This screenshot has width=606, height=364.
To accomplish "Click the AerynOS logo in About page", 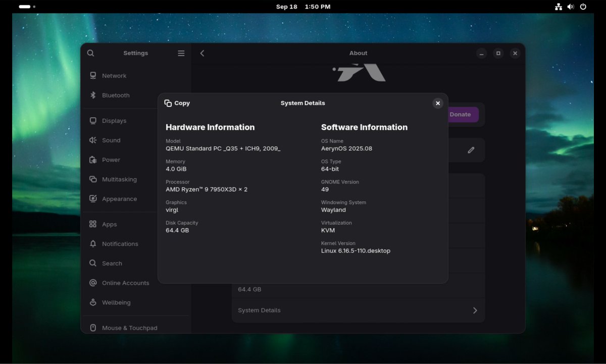I will [x=360, y=72].
